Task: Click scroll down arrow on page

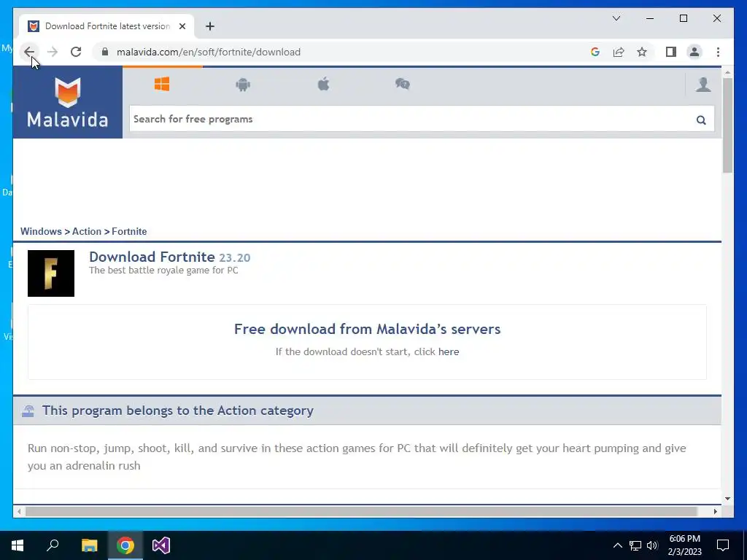Action: pos(727,499)
